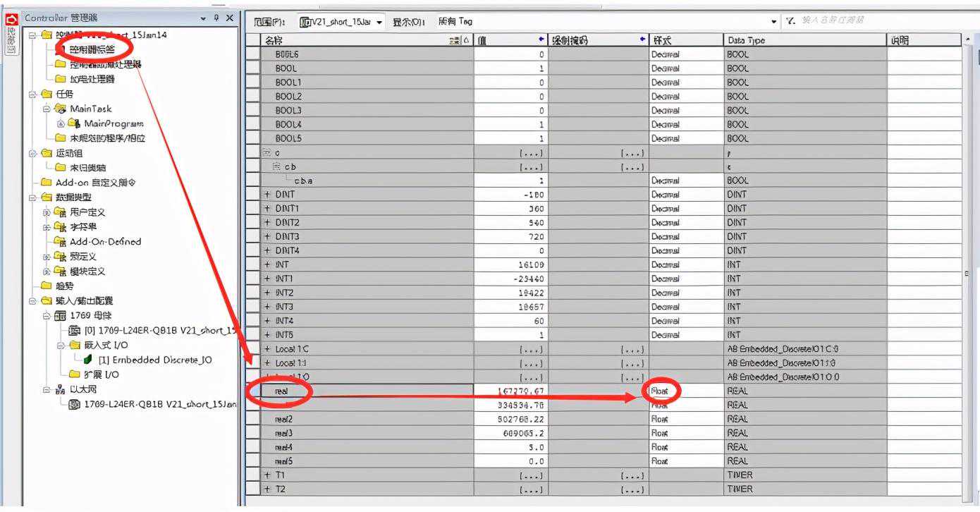Click the MainProgram program icon
The height and width of the screenshot is (512, 980).
pyautogui.click(x=75, y=123)
